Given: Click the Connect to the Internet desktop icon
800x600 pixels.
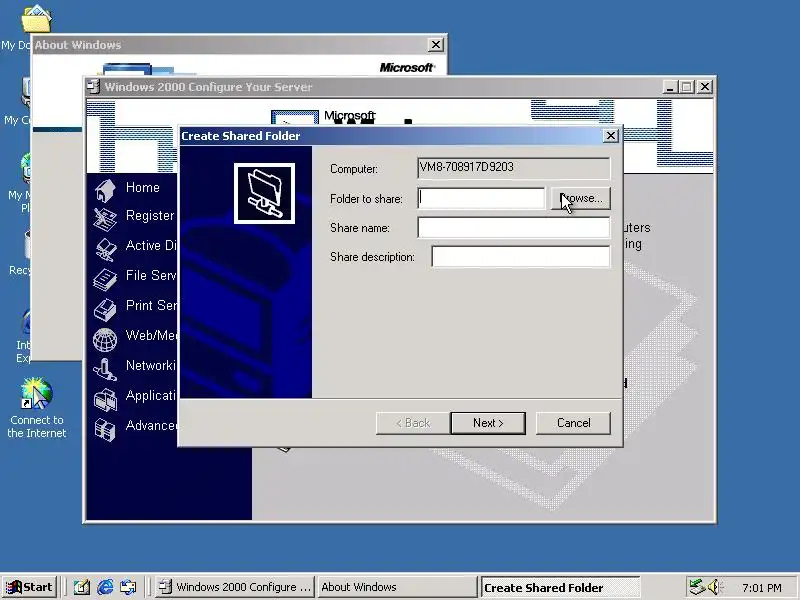Looking at the screenshot, I should [x=36, y=393].
